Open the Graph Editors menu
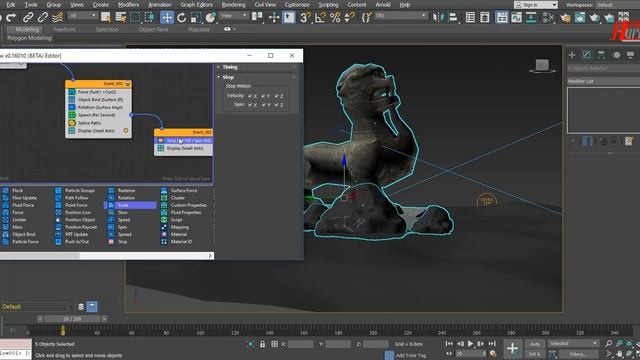Image resolution: width=640 pixels, height=360 pixels. 196,4
